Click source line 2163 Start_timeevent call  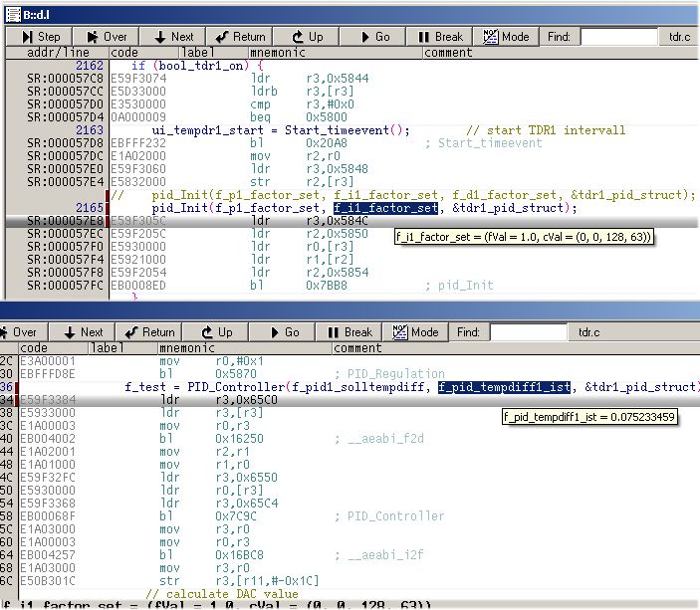point(281,130)
